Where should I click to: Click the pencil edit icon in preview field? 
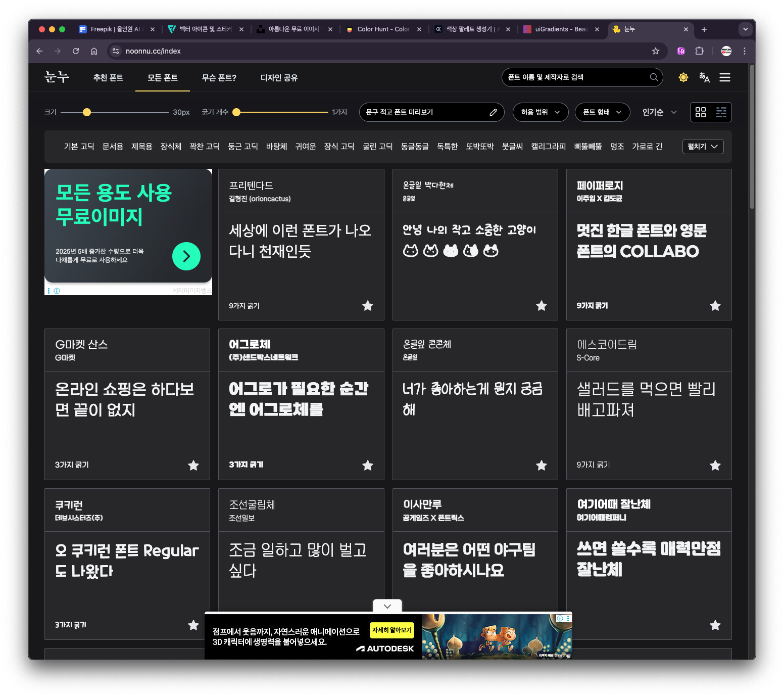(493, 112)
